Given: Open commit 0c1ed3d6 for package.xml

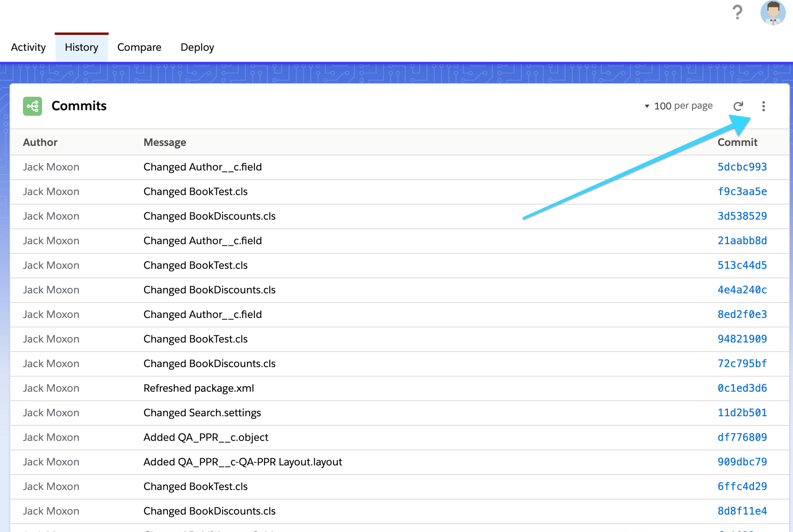Looking at the screenshot, I should tap(742, 388).
